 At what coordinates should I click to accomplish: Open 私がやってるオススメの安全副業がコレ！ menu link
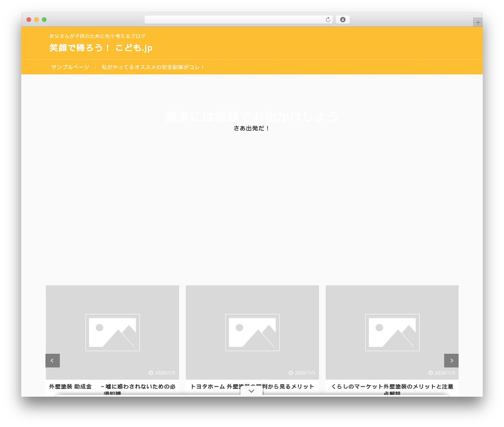pyautogui.click(x=153, y=67)
